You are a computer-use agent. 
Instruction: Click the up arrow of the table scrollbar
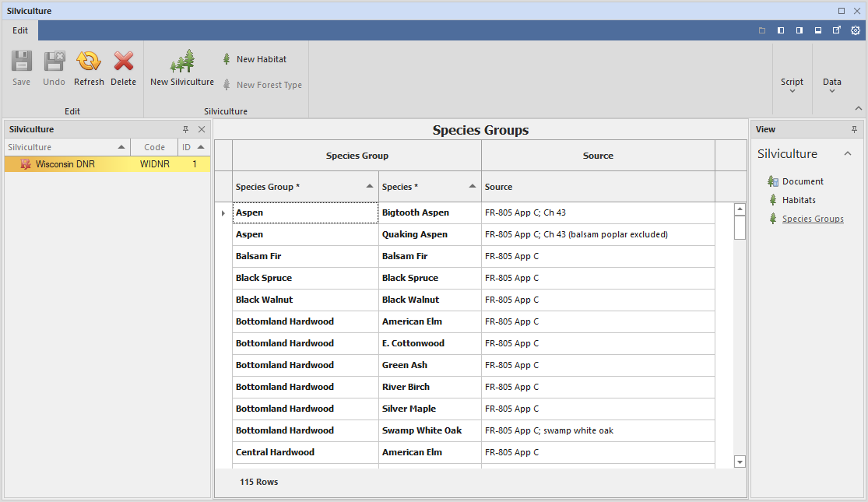coord(740,209)
